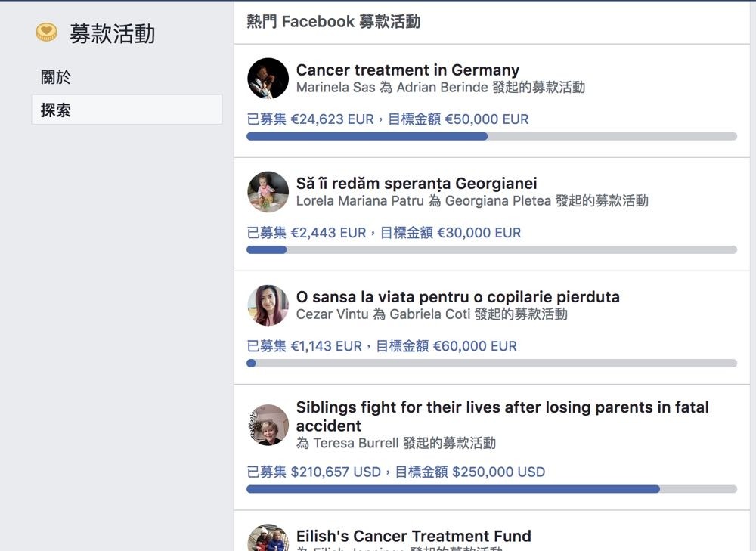Click the fundraisers coin heart icon

(x=47, y=33)
